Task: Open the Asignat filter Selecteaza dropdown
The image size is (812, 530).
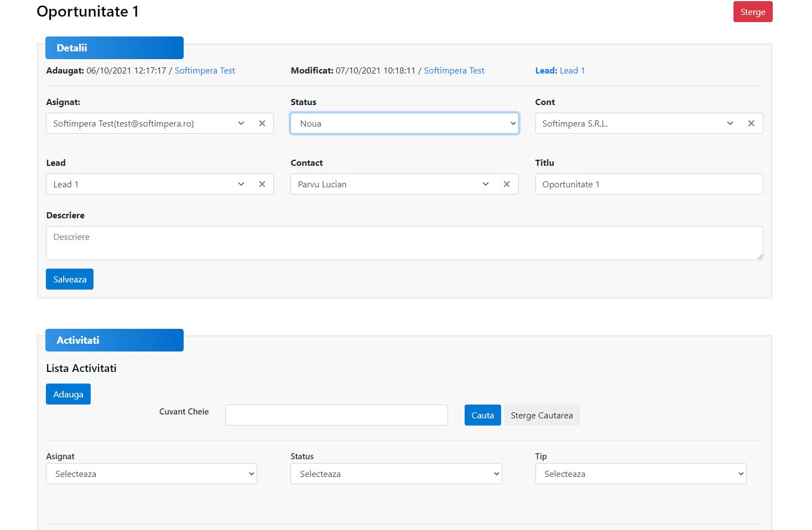Action: coord(152,474)
